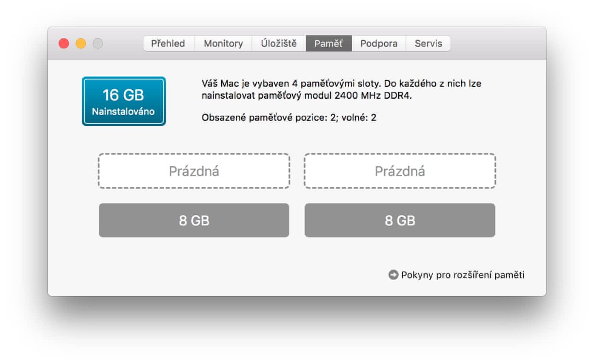Click the Nainstalováno label under 16 GB
This screenshot has width=594, height=364.
(123, 112)
